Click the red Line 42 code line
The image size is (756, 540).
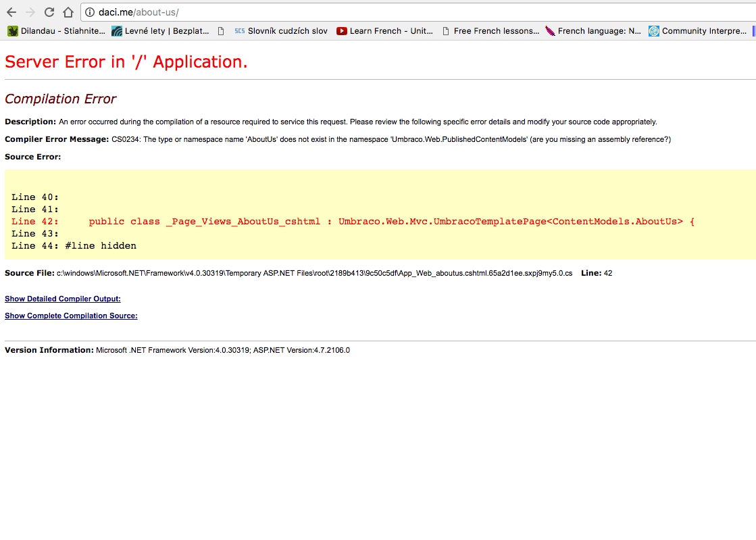[x=353, y=221]
